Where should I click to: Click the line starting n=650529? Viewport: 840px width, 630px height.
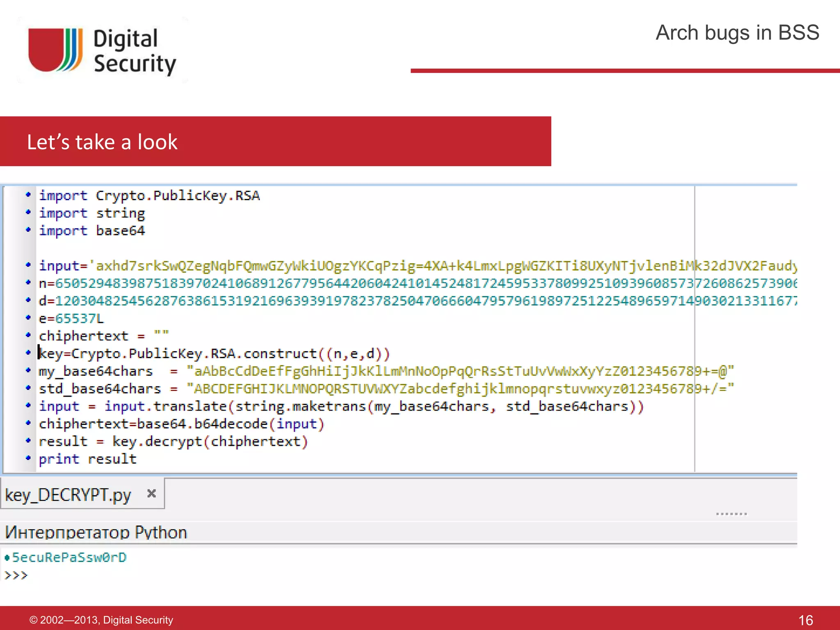pos(418,283)
